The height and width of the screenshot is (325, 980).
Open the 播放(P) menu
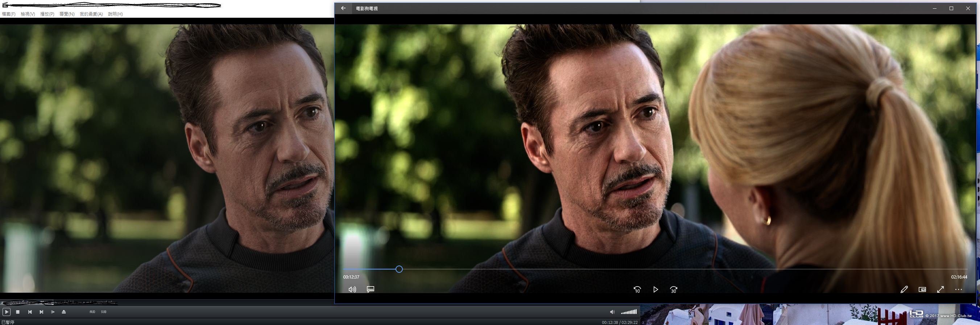(x=47, y=14)
